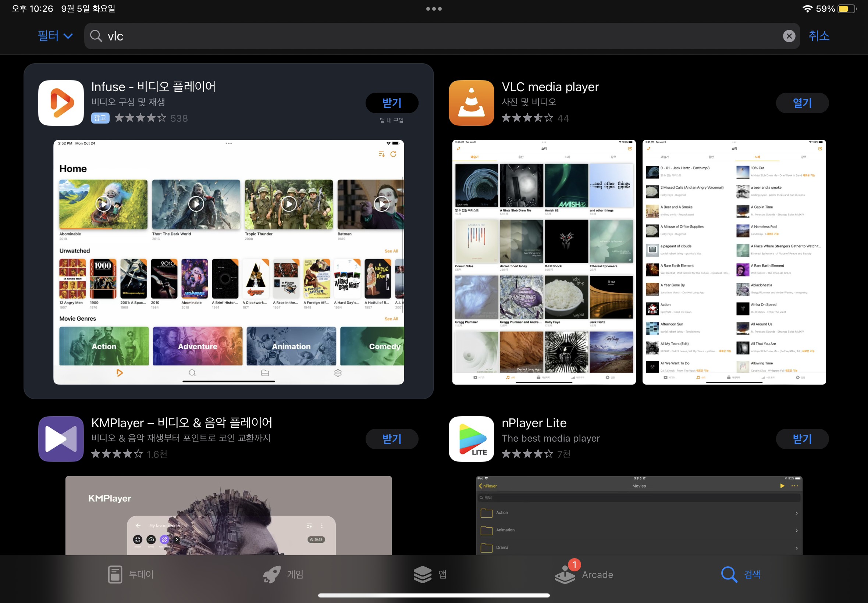
Task: Open the Infuse app icon
Action: pyautogui.click(x=61, y=103)
